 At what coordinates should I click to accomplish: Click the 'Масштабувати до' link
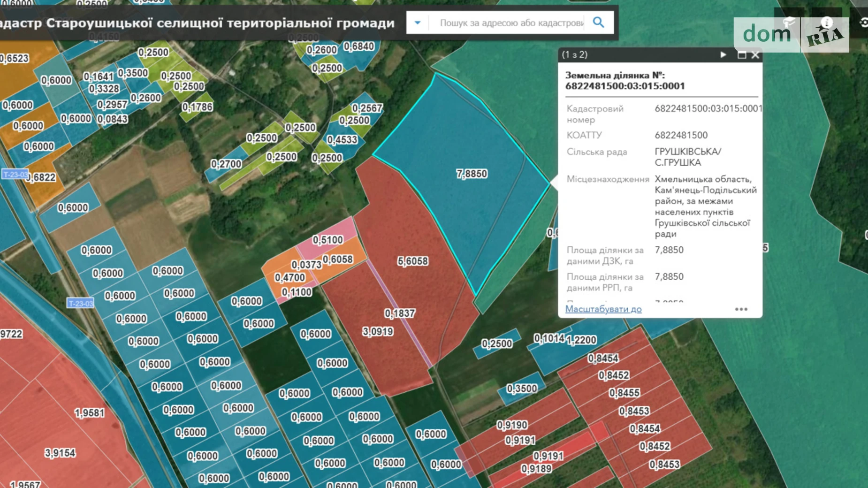click(603, 309)
